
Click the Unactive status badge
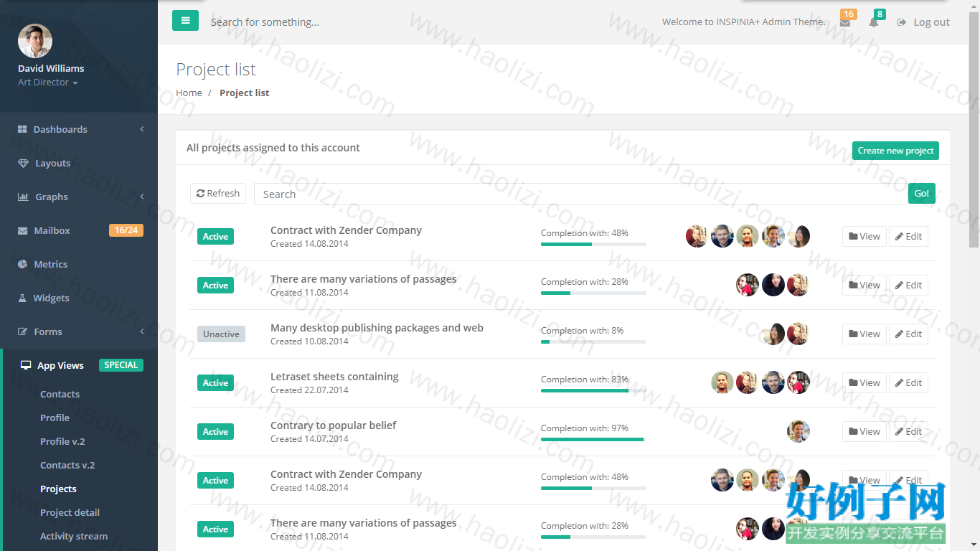click(x=221, y=334)
